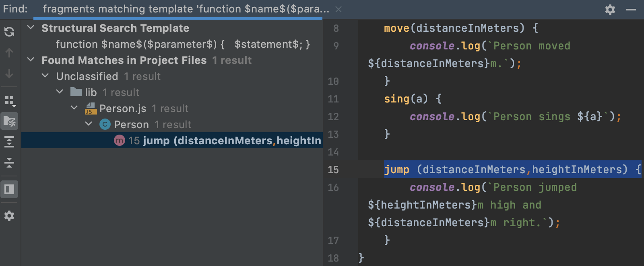Open tool window options gear at top right

pos(610,10)
